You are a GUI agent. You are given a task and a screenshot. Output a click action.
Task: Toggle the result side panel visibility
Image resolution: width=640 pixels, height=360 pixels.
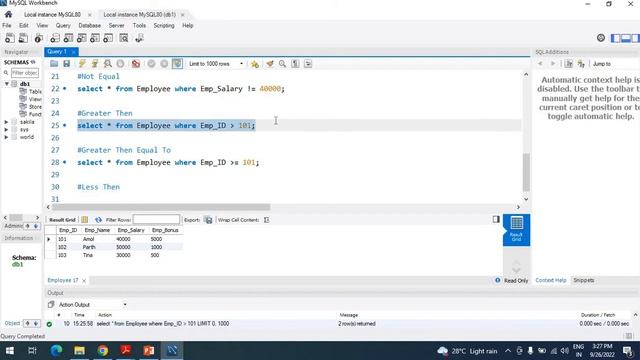(496, 220)
